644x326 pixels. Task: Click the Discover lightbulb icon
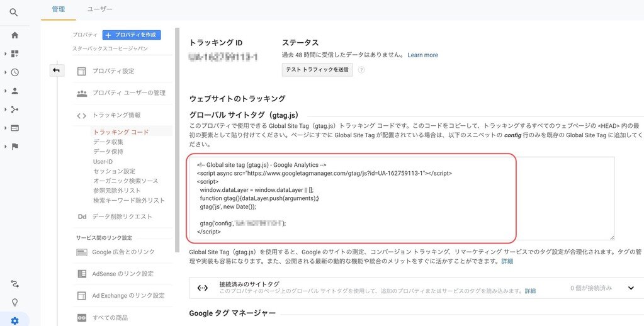pos(14,302)
